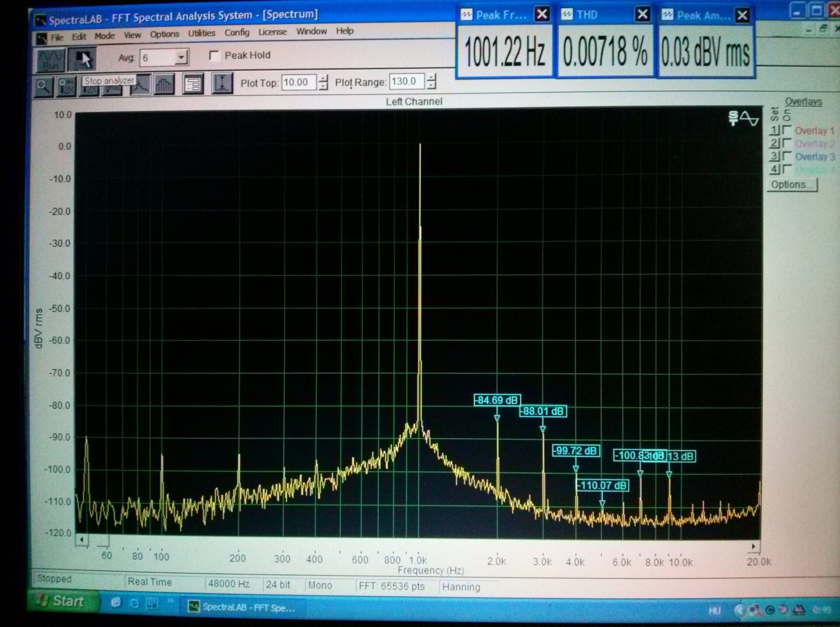Click the Run analyzer button
Image resolution: width=840 pixels, height=627 pixels.
tap(50, 60)
